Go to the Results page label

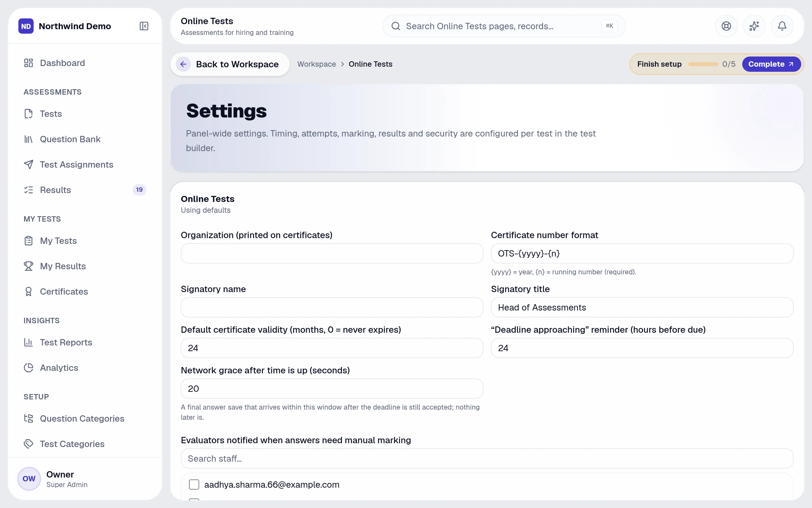pos(56,190)
